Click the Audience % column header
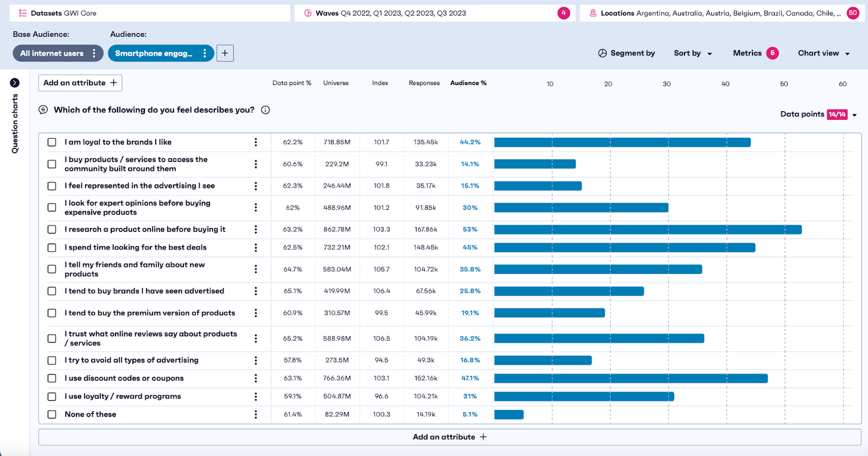This screenshot has height=456, width=868. (468, 83)
